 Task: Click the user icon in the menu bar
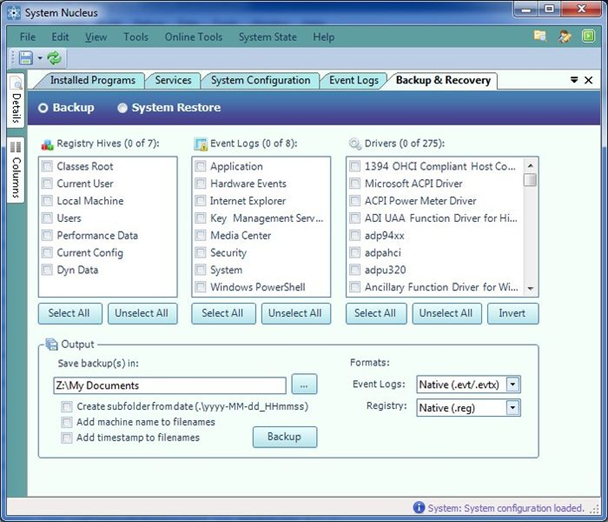coord(565,37)
